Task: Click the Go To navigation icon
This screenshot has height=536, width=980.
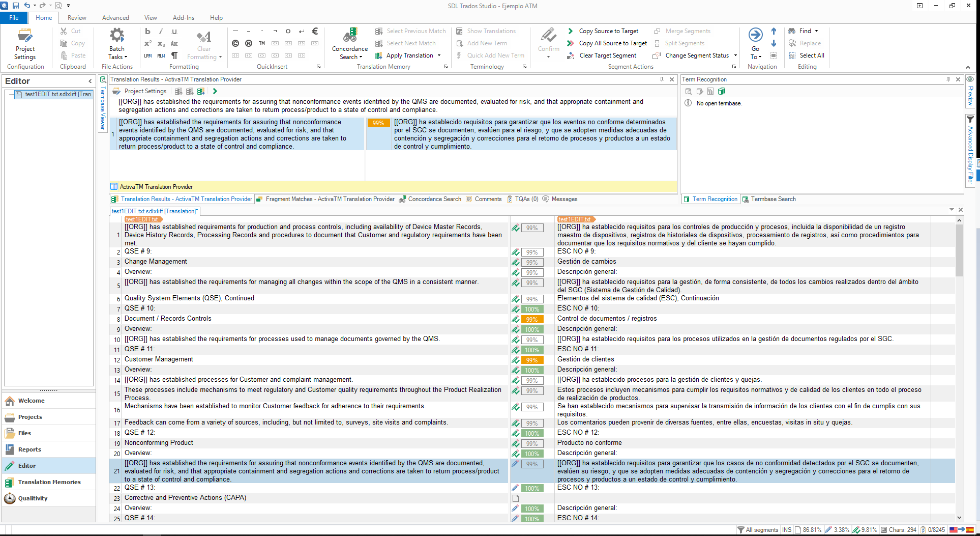Action: click(x=756, y=35)
